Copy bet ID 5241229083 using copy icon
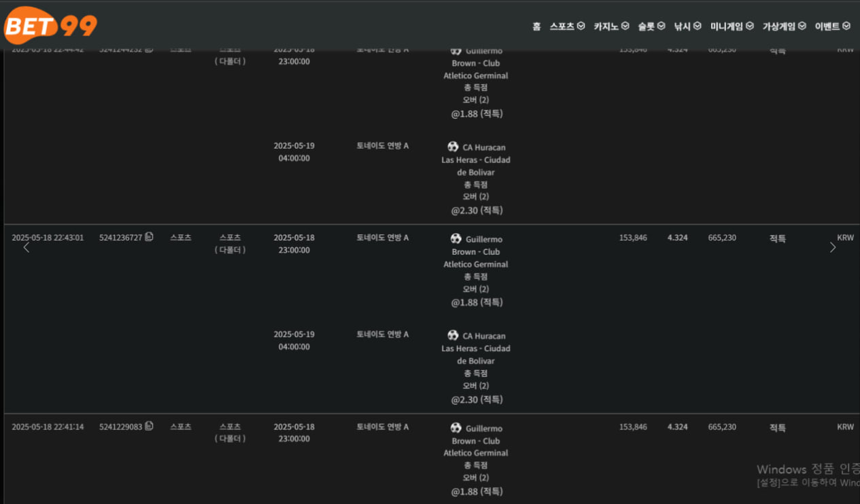This screenshot has width=860, height=504. 149,427
